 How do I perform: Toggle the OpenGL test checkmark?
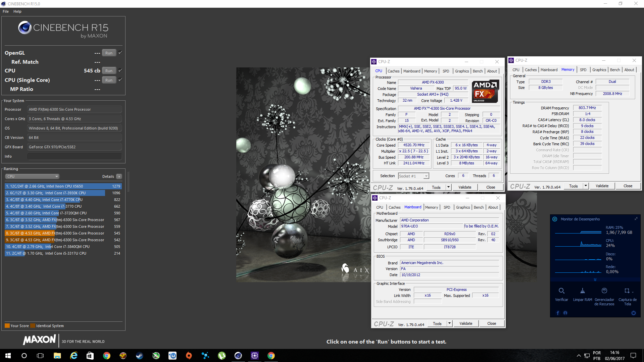coord(120,53)
